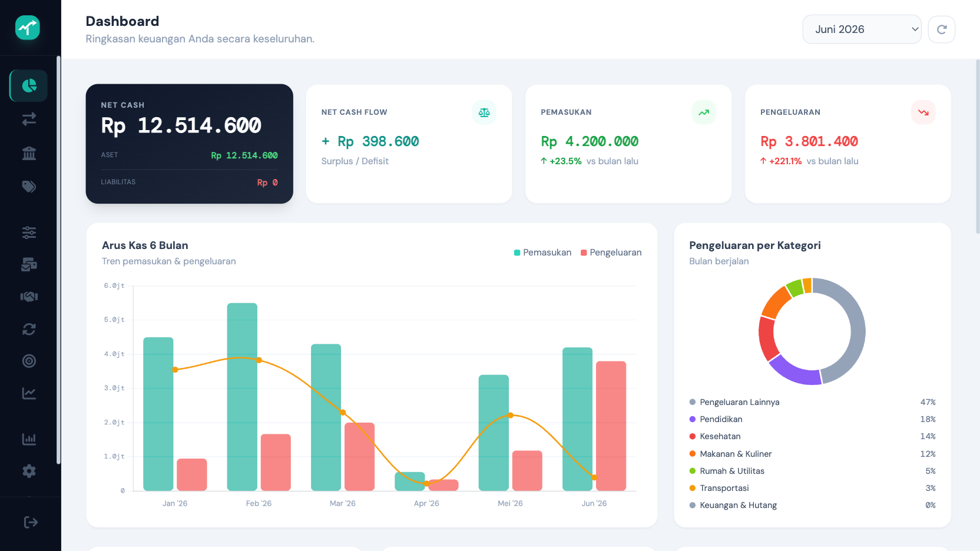Open the bank accounts sidebar icon
The height and width of the screenshot is (551, 980).
click(x=29, y=153)
